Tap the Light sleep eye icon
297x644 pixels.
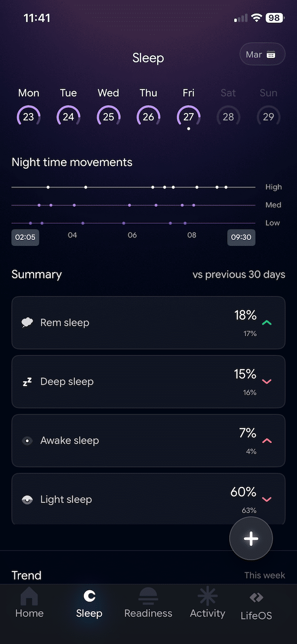(x=27, y=500)
